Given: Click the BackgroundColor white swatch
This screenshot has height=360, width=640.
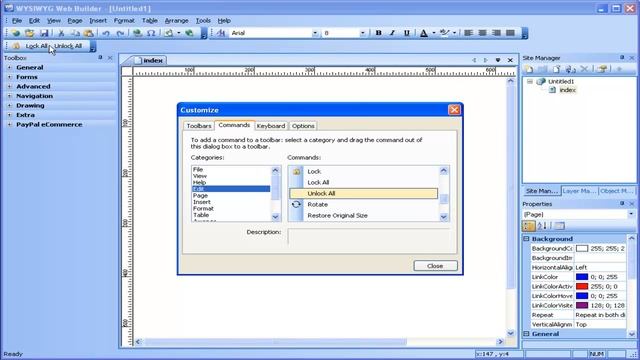Looking at the screenshot, I should 582,248.
